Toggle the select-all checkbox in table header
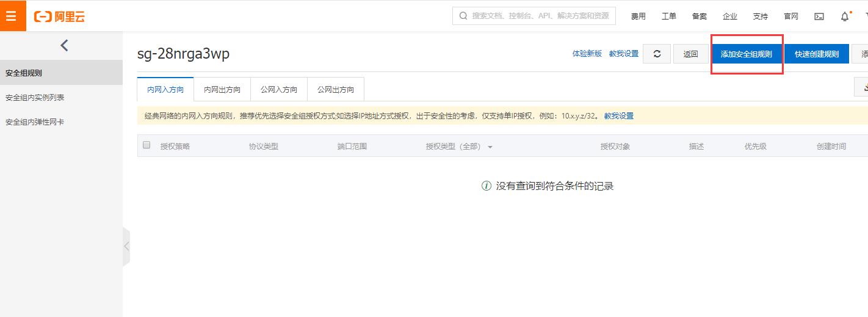Viewport: 868px width, 317px height. 146,145
